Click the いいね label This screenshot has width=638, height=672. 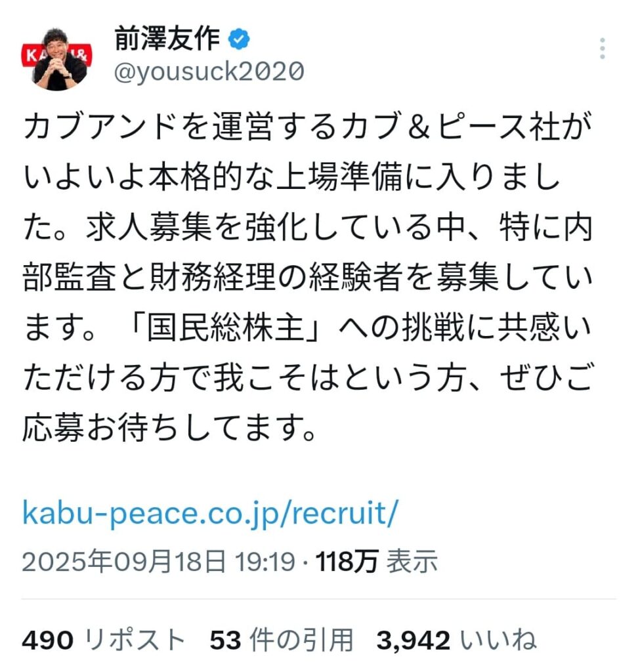coord(498,640)
